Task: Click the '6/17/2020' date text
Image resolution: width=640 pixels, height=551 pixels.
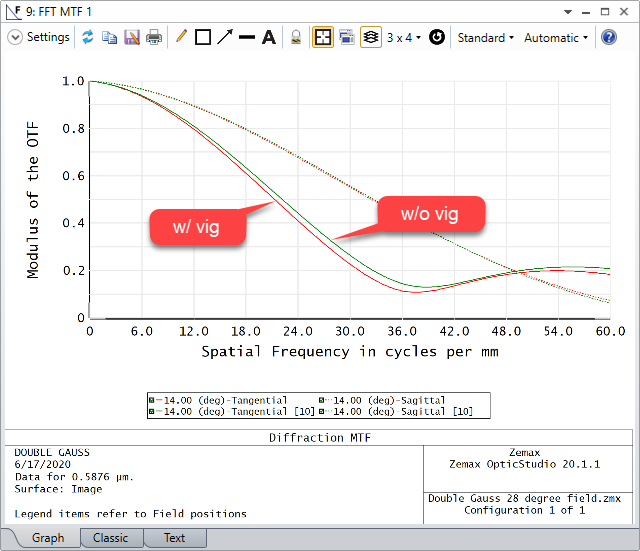Action: (x=42, y=464)
